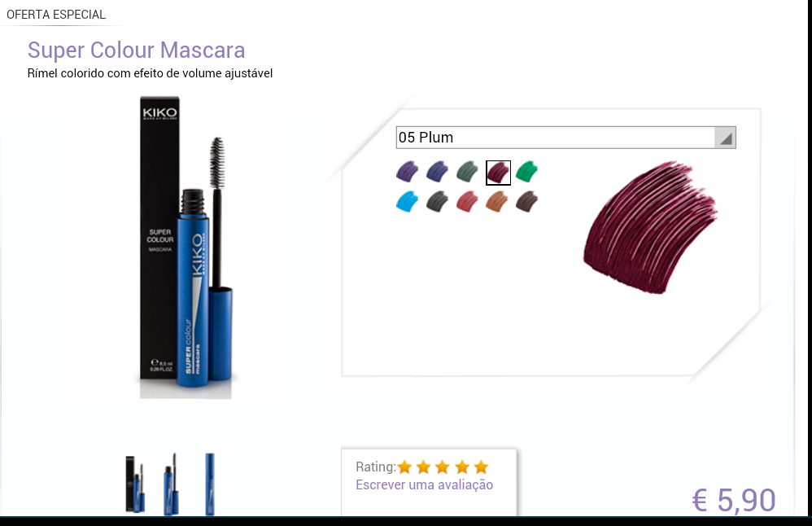812x526 pixels.
Task: Pick the dark grey mascara swatch
Action: coord(438,202)
